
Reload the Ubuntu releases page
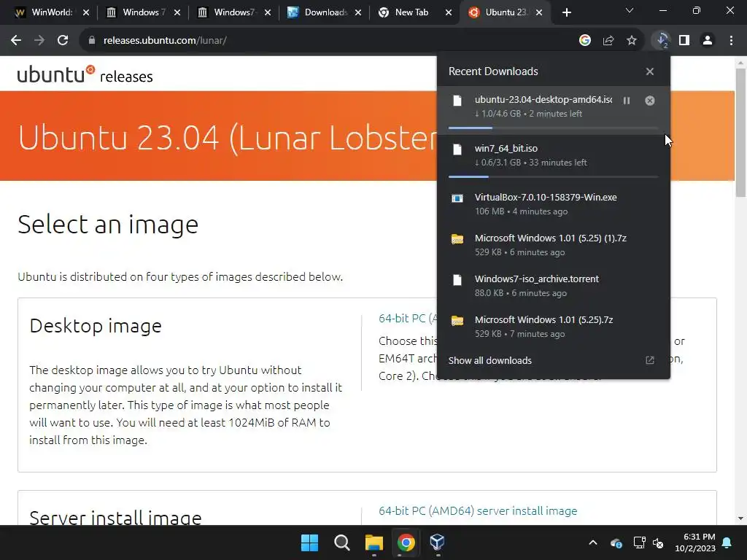click(x=63, y=41)
